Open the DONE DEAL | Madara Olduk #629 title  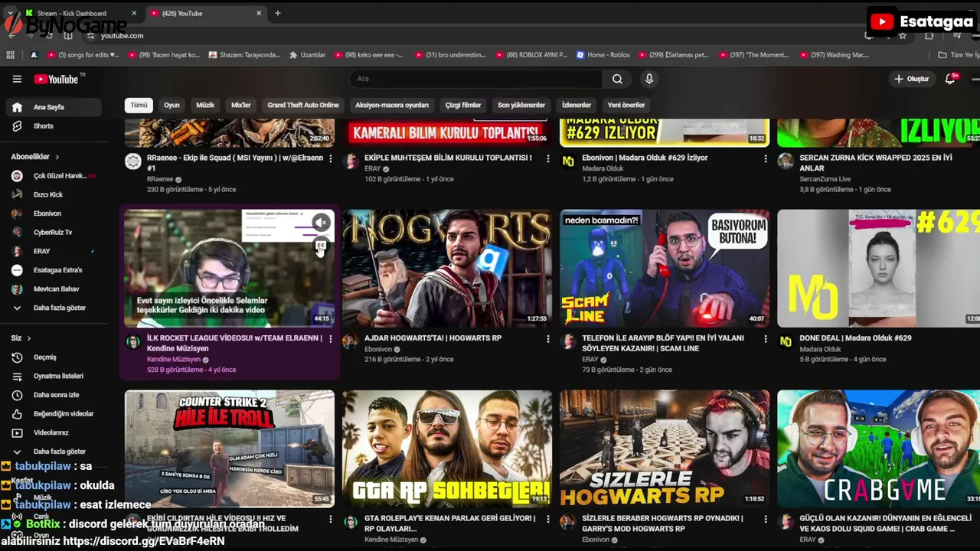[x=855, y=338]
